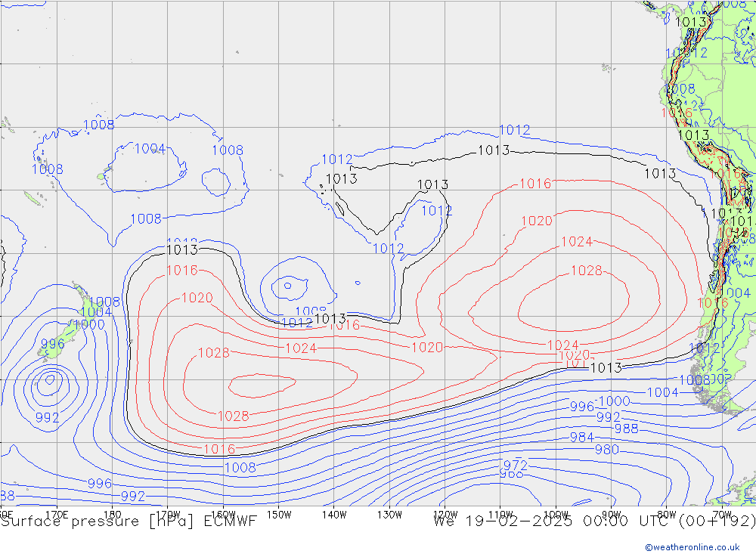Click the 988 isobar label near South America

[x=626, y=429]
